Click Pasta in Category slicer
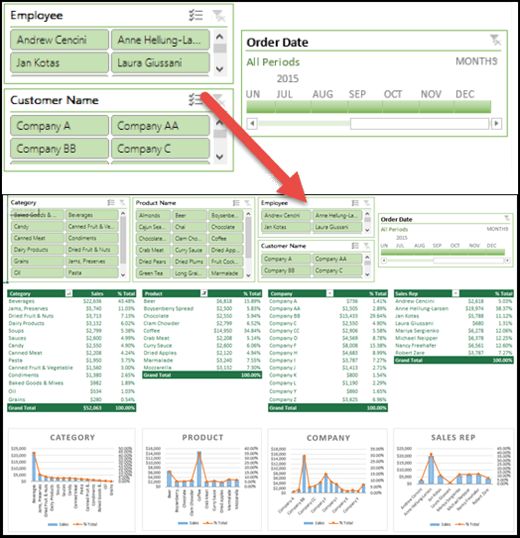 pyautogui.click(x=92, y=273)
